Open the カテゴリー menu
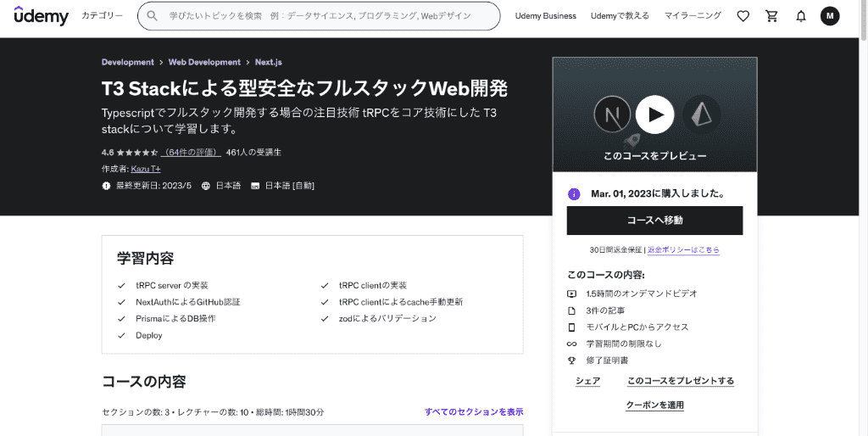The height and width of the screenshot is (436, 868). click(103, 15)
